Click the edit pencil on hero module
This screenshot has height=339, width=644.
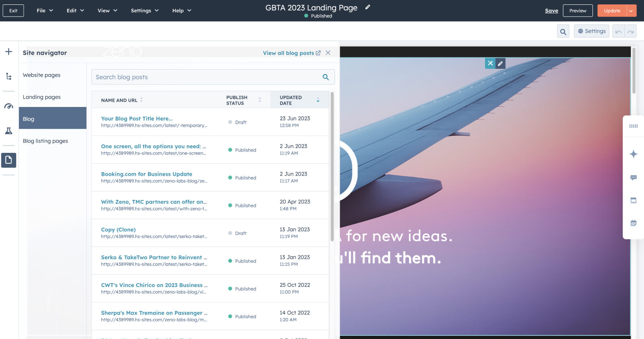[x=500, y=63]
